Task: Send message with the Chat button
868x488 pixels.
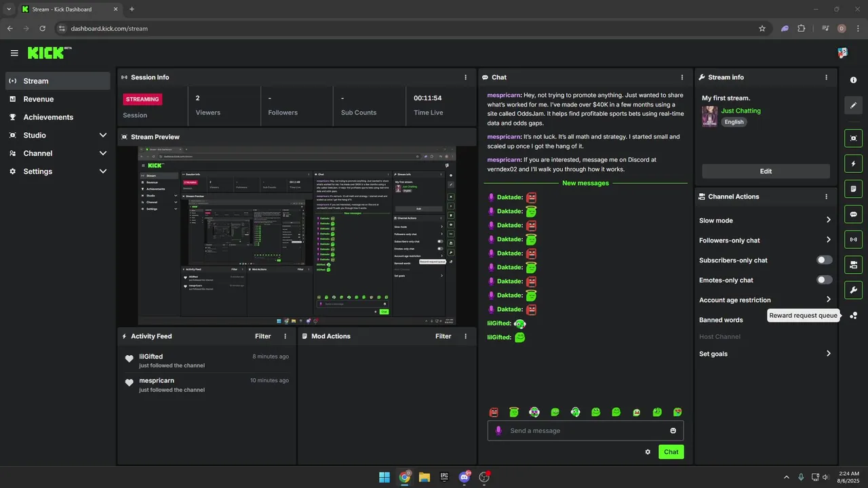Action: coord(671,452)
